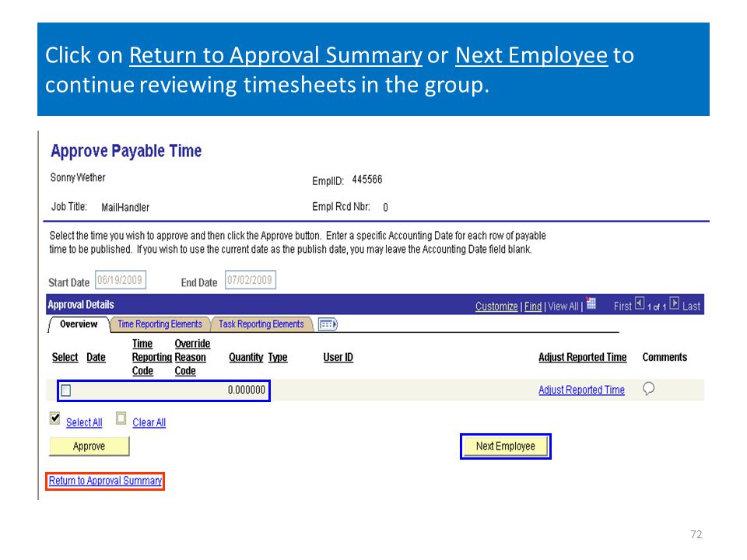
Task: Click the Find link
Action: [x=533, y=306]
